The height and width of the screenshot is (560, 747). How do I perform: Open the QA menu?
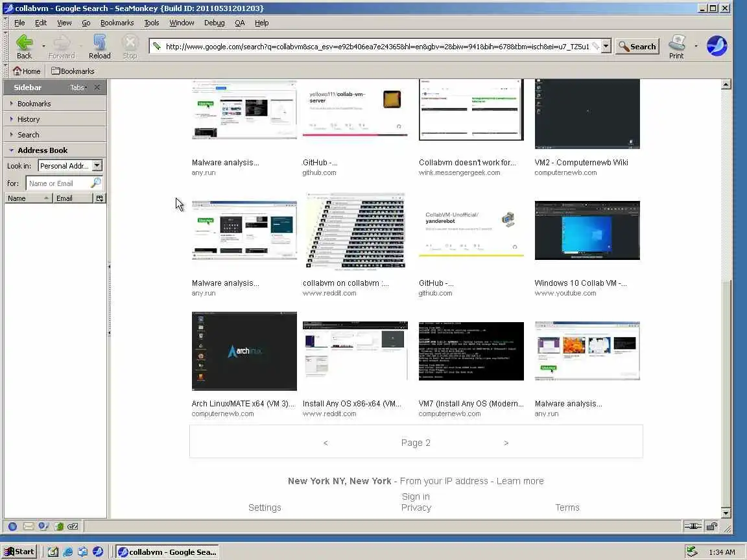coord(240,23)
